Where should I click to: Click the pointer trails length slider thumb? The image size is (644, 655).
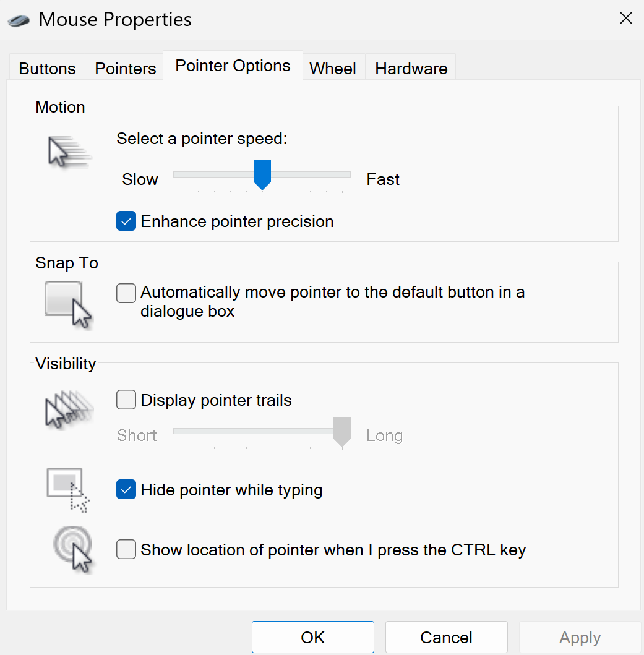pos(342,432)
